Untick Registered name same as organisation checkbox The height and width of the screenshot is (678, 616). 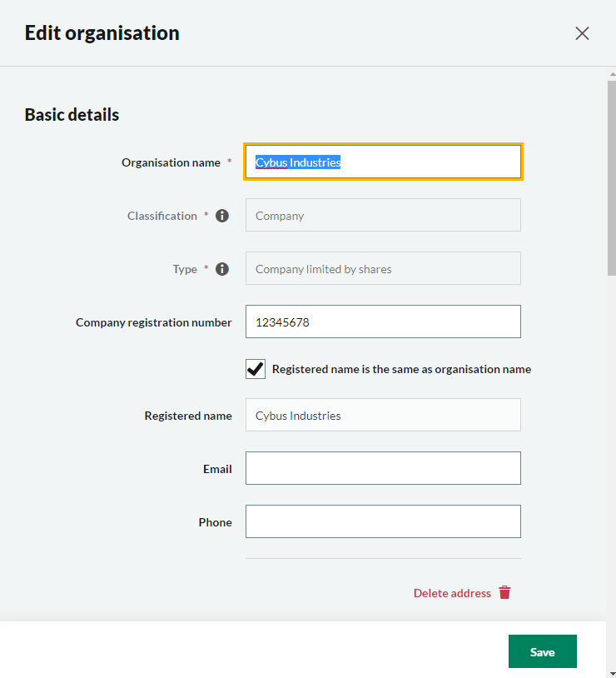click(x=256, y=369)
